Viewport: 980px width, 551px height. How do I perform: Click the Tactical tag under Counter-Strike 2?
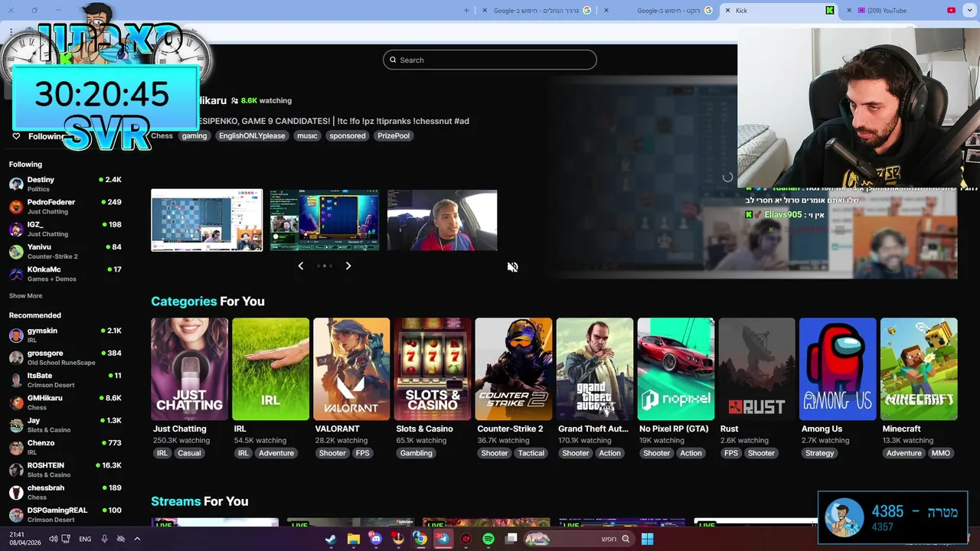[x=531, y=453]
